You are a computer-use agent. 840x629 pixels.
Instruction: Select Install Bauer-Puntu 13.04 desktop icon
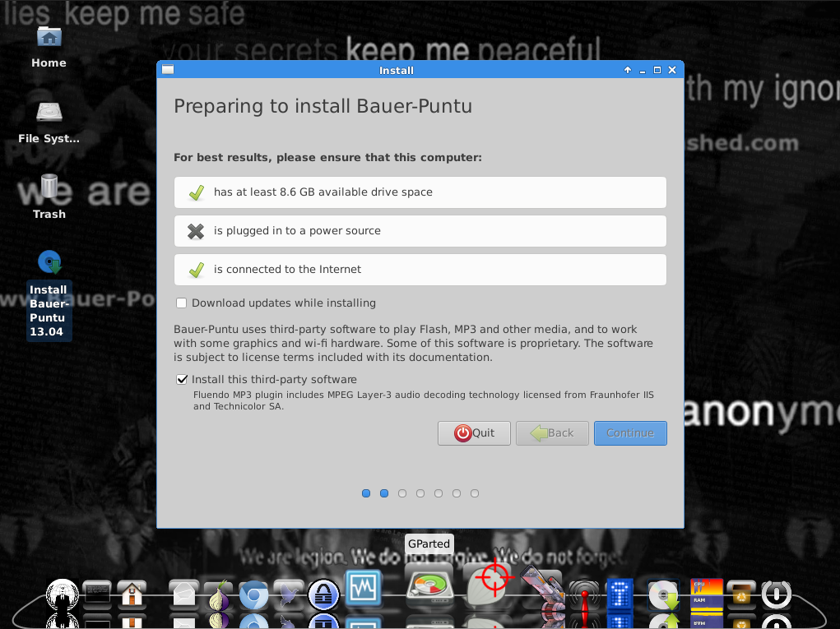pyautogui.click(x=49, y=294)
